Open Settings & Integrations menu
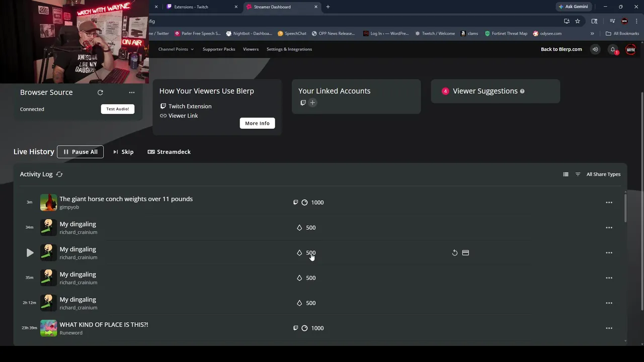 point(289,49)
